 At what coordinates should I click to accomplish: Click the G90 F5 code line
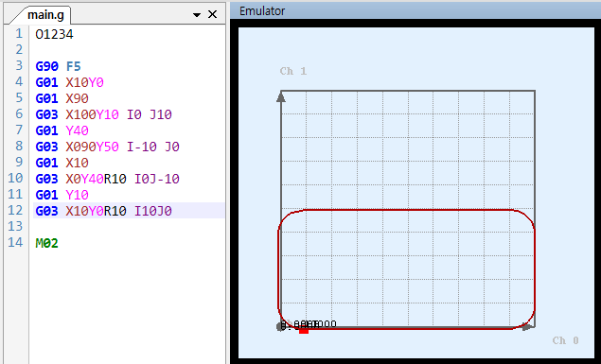point(58,66)
